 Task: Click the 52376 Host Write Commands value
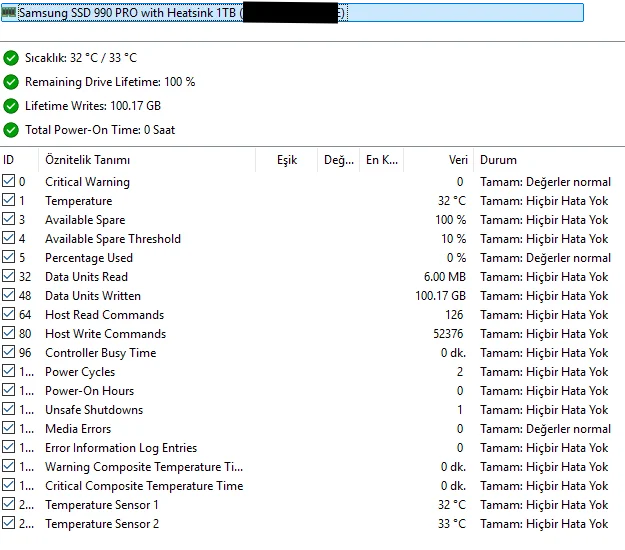(x=448, y=334)
